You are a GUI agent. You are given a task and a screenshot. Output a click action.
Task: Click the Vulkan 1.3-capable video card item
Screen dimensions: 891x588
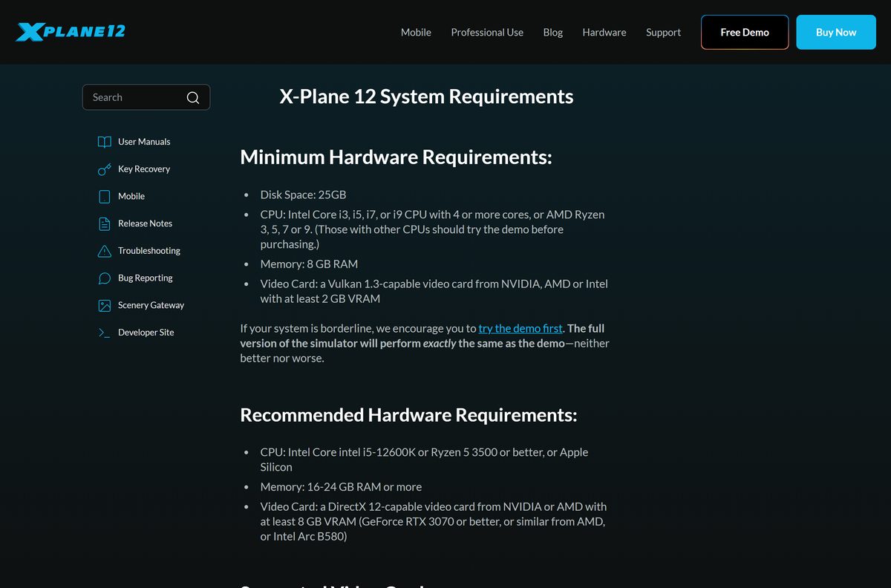point(434,291)
